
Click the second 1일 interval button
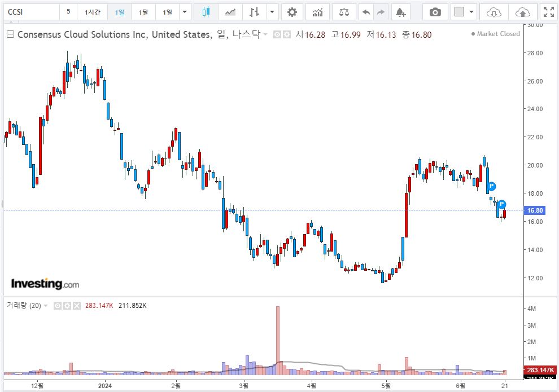point(167,12)
